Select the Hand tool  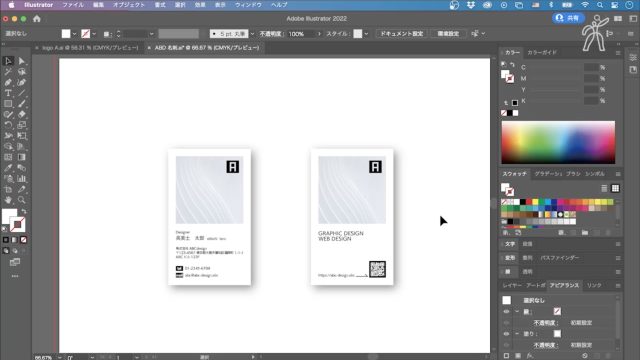pos(8,200)
